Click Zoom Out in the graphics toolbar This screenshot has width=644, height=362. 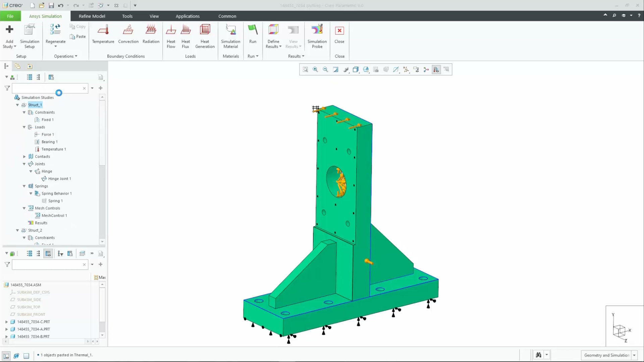pos(325,69)
